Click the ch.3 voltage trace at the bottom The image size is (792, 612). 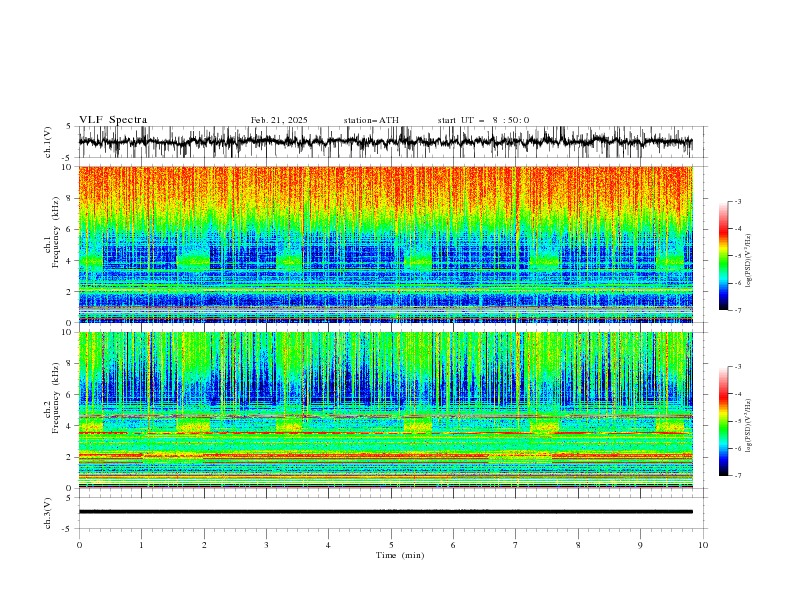coord(386,512)
